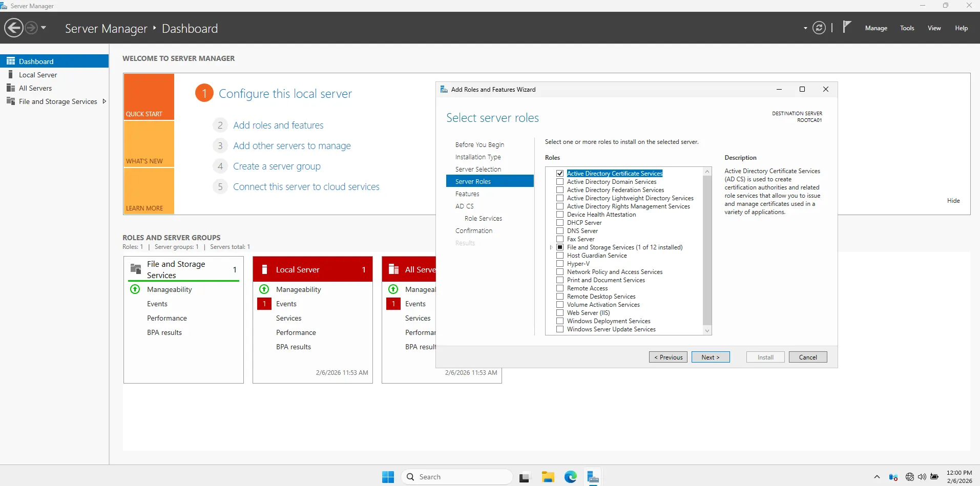Open the Notifications flag icon
This screenshot has width=980, height=486.
click(847, 27)
